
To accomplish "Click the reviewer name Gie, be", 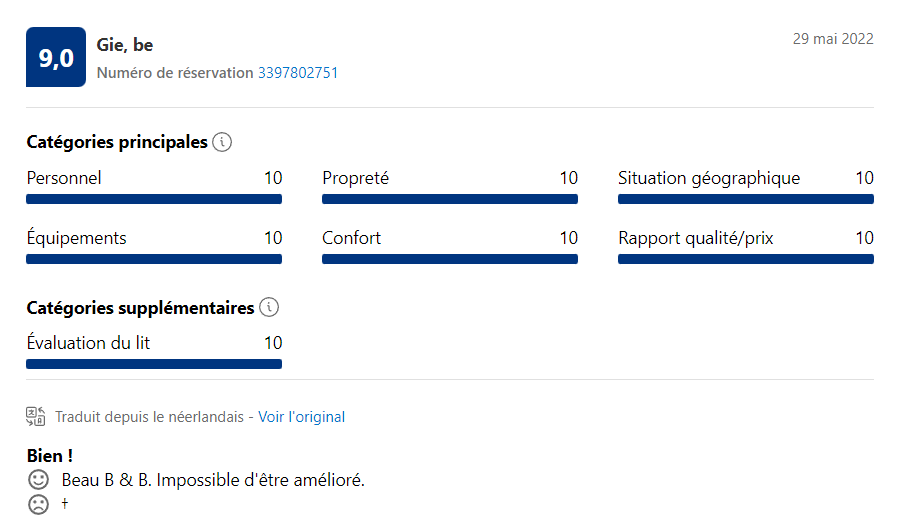I will [x=125, y=45].
